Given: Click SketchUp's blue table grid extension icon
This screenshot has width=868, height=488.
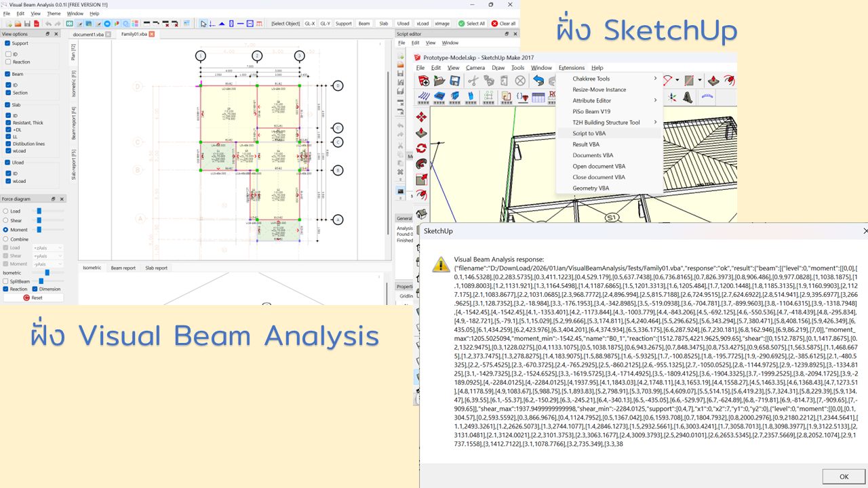Looking at the screenshot, I should (538, 98).
